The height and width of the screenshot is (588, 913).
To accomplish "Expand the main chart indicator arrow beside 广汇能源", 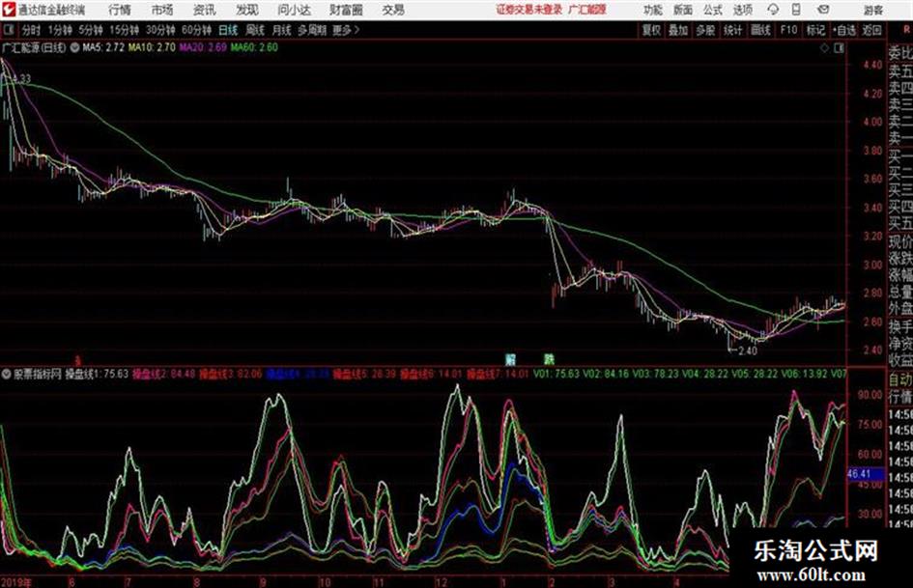I will pos(75,47).
